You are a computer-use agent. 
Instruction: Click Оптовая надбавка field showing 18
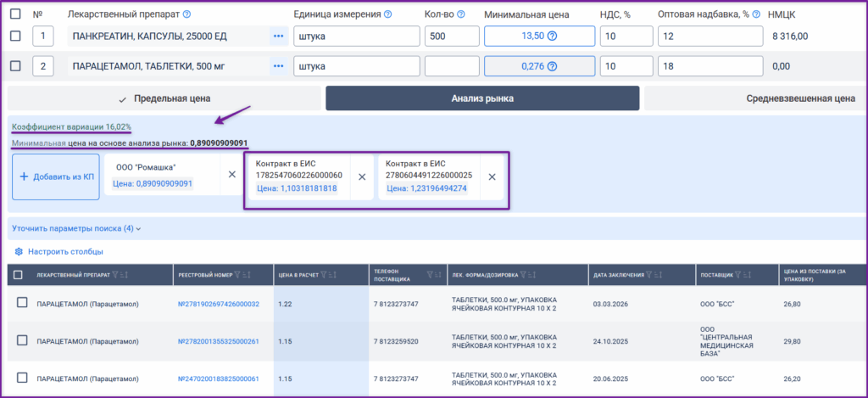[x=710, y=66]
